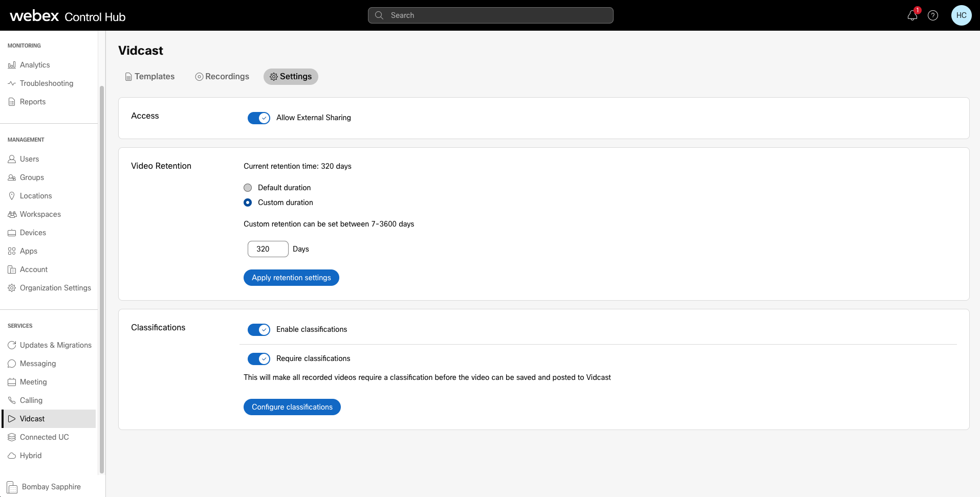
Task: Click the Apps grid icon
Action: pos(12,251)
